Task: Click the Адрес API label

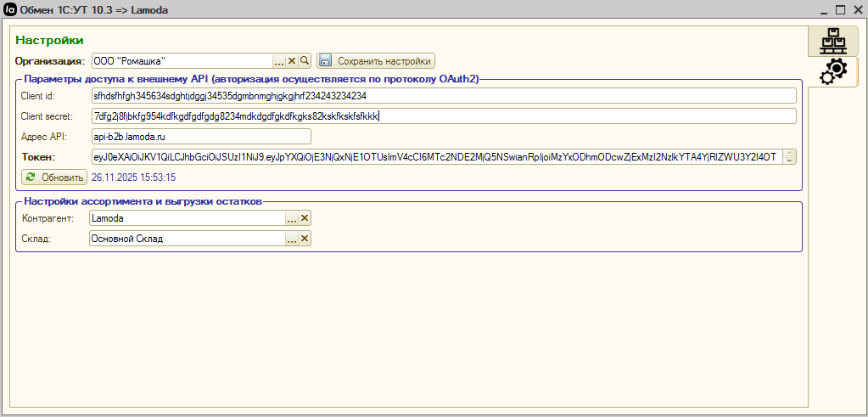Action: pyautogui.click(x=44, y=136)
